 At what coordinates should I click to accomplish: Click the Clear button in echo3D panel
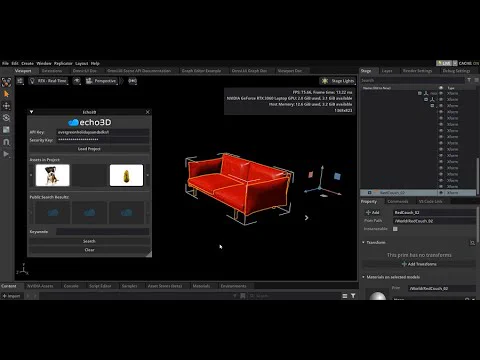tap(89, 250)
